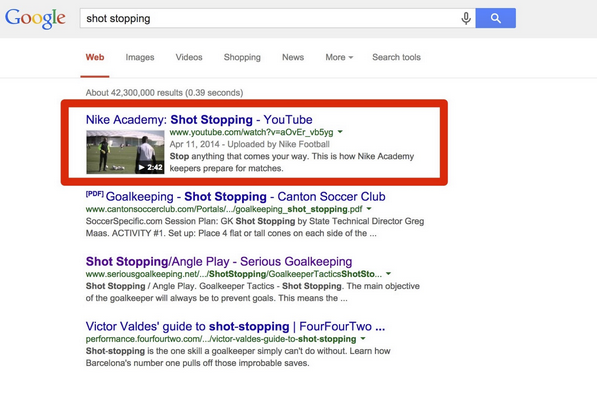Select the Web results tab
Screen dimensions: 598x401
point(95,57)
